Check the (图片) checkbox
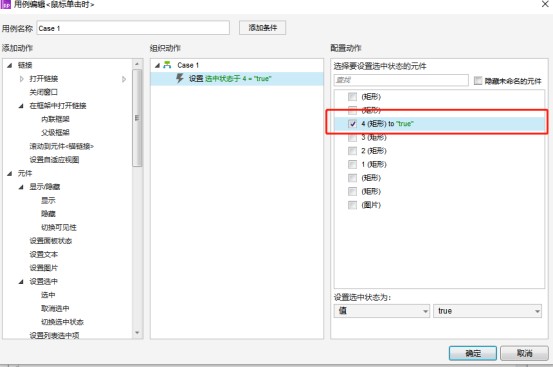Viewport: 553px width, 367px height. tap(352, 205)
